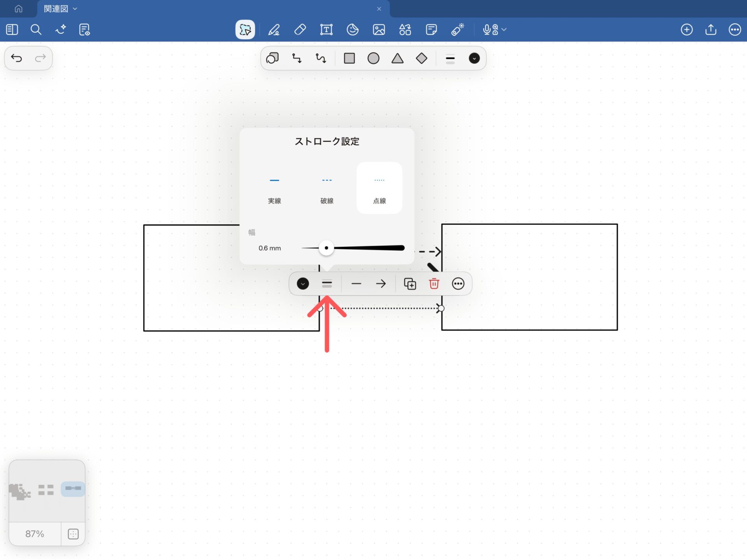Undo the last action
This screenshot has width=747, height=560.
click(x=16, y=58)
